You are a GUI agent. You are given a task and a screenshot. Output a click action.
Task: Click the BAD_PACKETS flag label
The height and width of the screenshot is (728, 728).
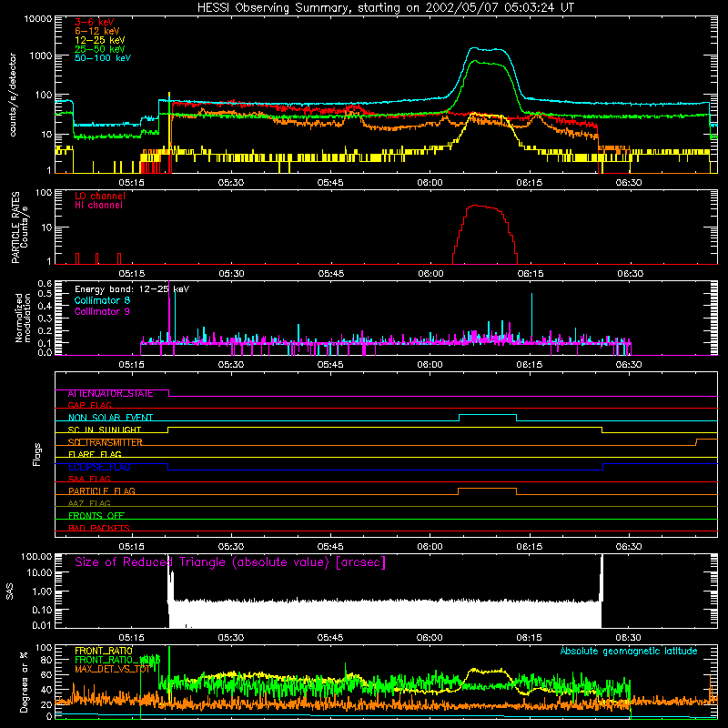click(x=99, y=528)
